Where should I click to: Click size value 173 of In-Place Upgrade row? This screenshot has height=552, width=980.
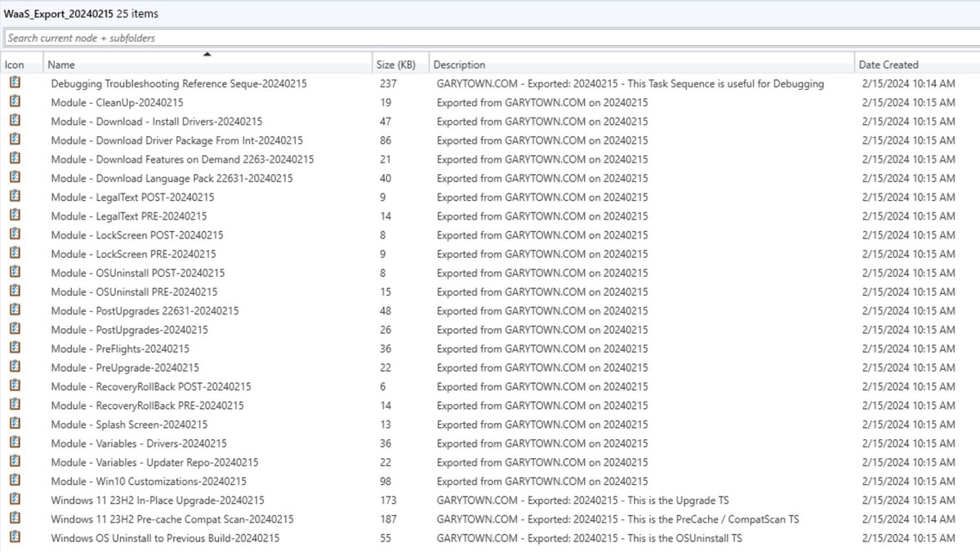pos(388,500)
